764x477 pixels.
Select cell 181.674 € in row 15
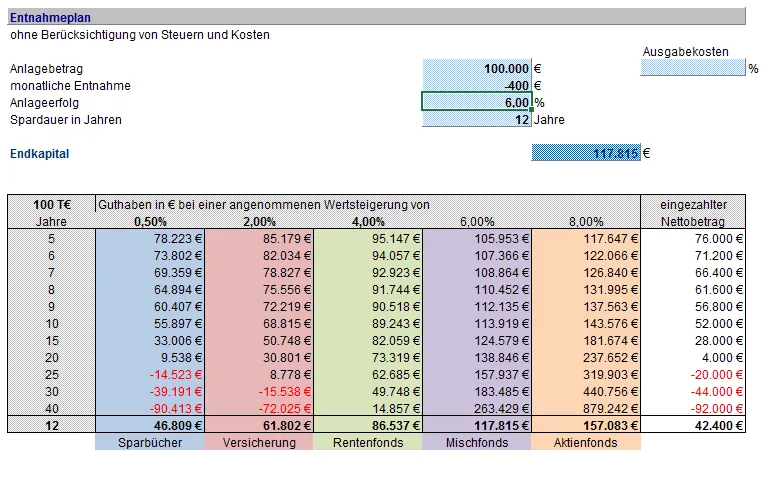[x=586, y=341]
